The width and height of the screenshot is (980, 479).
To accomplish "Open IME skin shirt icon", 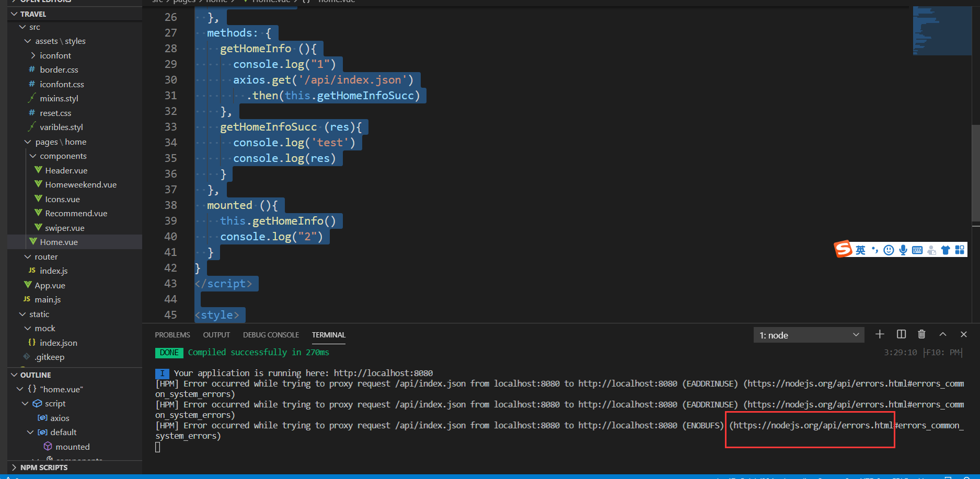I will (x=946, y=250).
